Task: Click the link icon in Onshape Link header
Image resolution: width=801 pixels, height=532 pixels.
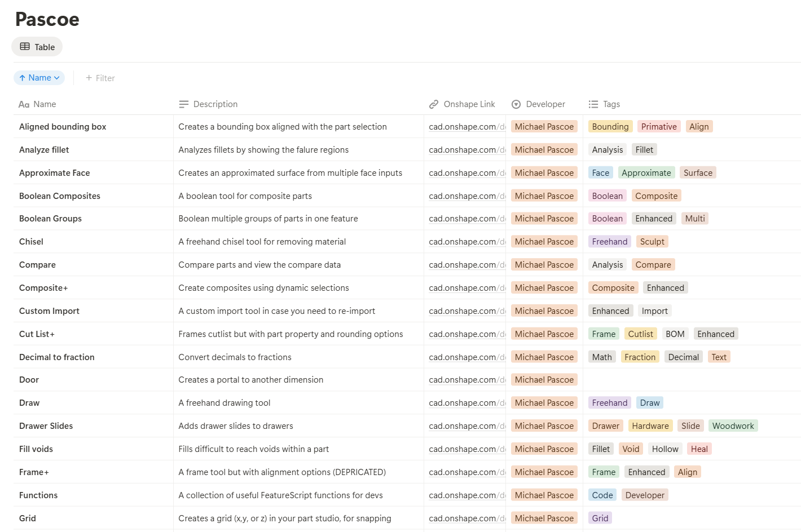Action: [x=434, y=104]
